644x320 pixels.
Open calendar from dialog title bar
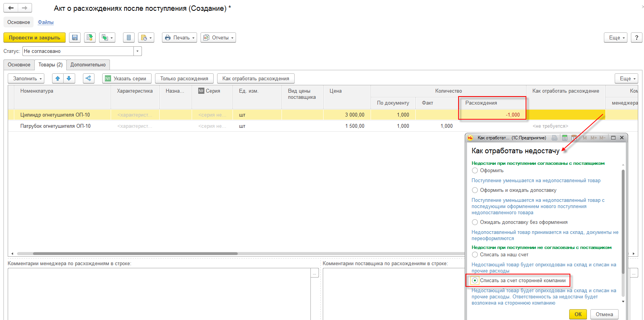coord(574,138)
